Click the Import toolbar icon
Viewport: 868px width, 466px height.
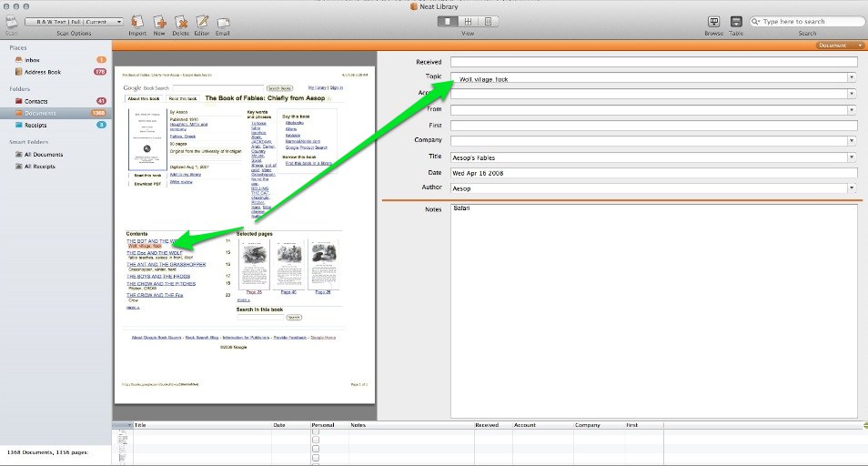click(137, 22)
